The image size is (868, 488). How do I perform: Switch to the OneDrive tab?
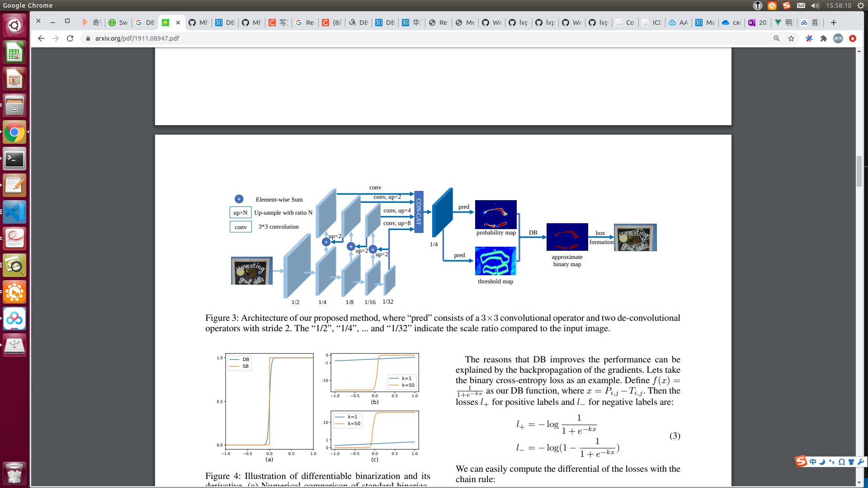click(x=731, y=23)
